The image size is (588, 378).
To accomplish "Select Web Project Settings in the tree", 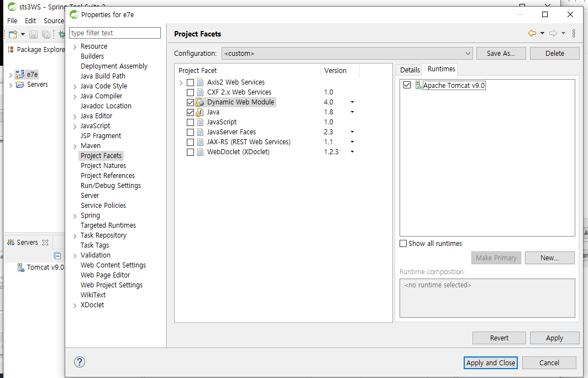I will click(112, 285).
